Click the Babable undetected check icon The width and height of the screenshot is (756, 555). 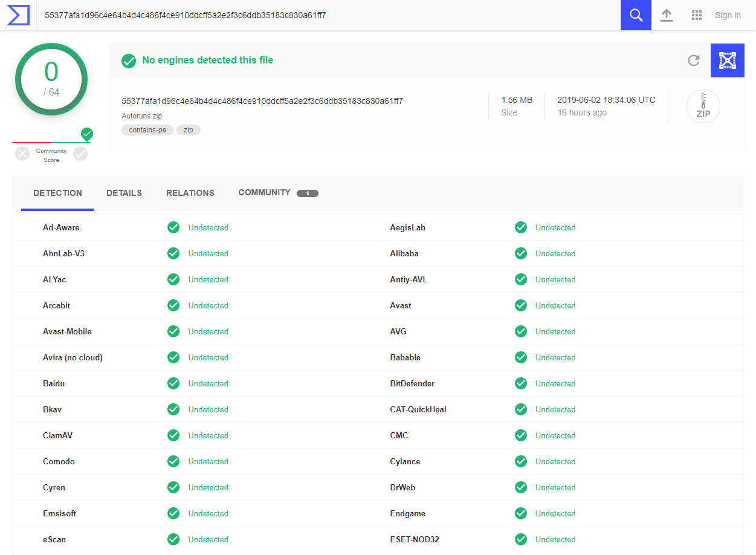pos(521,357)
